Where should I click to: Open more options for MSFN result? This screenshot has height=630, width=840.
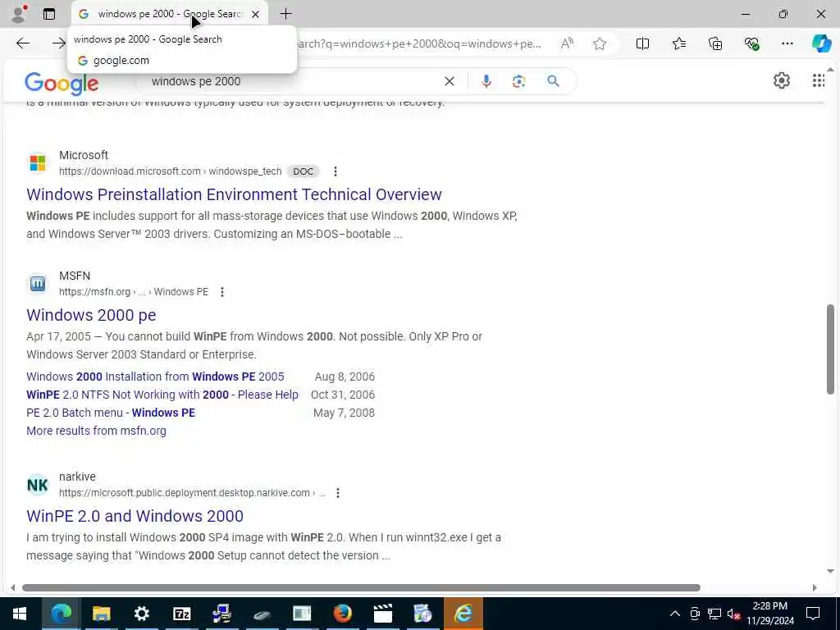pos(222,292)
